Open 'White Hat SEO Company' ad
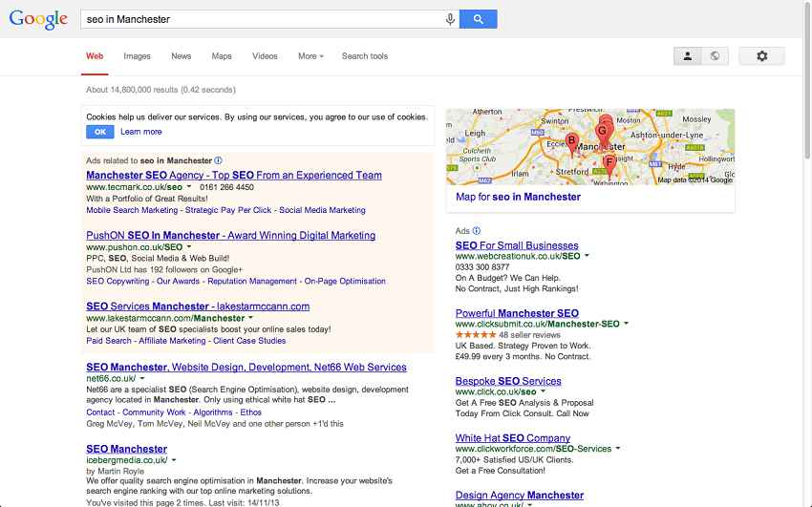 [513, 437]
